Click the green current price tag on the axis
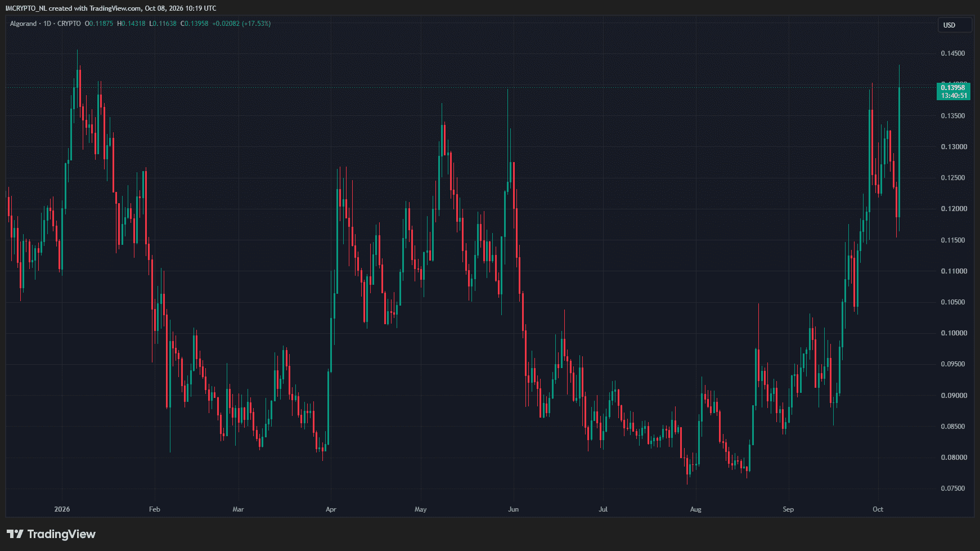Image resolution: width=980 pixels, height=551 pixels. pyautogui.click(x=954, y=91)
